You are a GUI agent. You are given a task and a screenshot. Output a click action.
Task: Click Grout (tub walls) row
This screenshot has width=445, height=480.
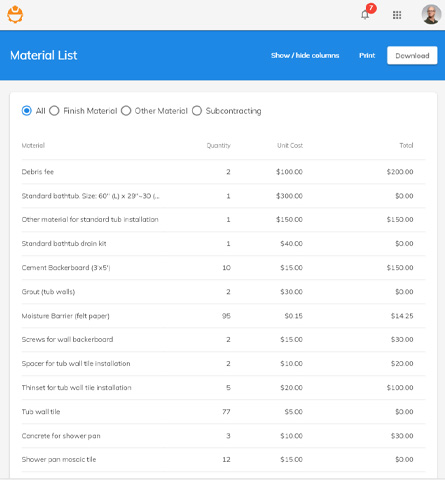click(x=223, y=292)
